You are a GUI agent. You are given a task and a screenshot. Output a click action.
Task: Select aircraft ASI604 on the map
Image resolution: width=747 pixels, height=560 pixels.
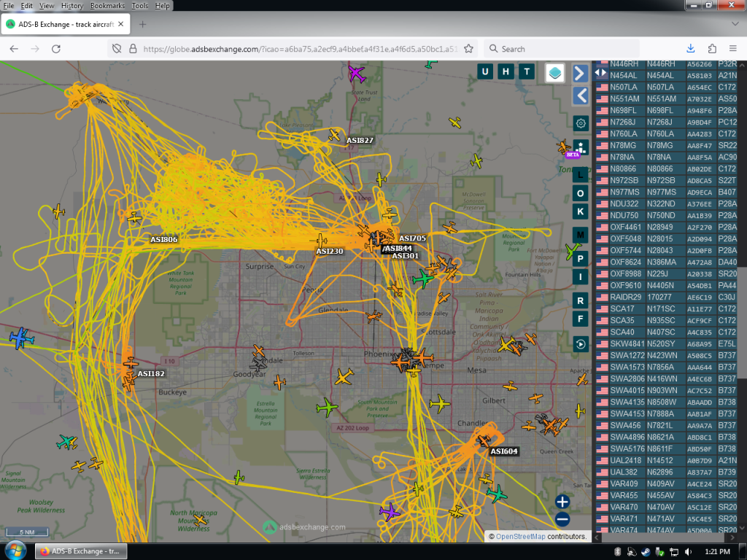pos(484,440)
